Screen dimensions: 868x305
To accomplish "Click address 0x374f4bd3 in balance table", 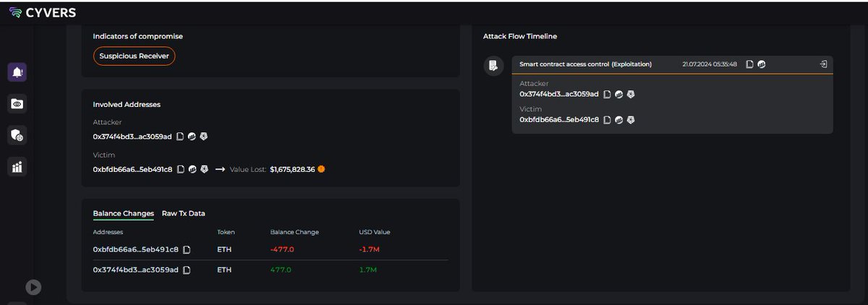I will coord(136,270).
